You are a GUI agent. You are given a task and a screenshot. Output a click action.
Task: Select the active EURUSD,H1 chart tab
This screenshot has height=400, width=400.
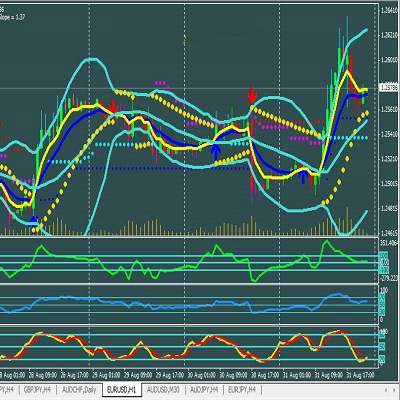click(x=122, y=389)
